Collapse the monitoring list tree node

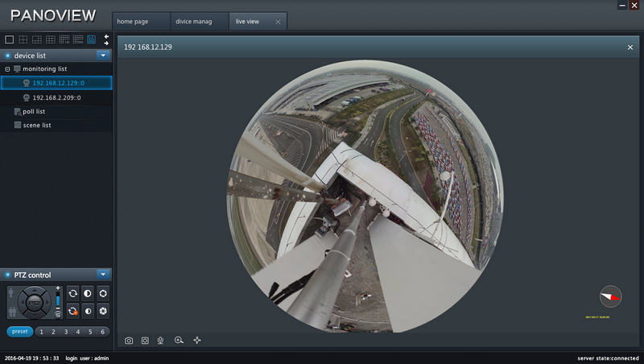tap(7, 69)
